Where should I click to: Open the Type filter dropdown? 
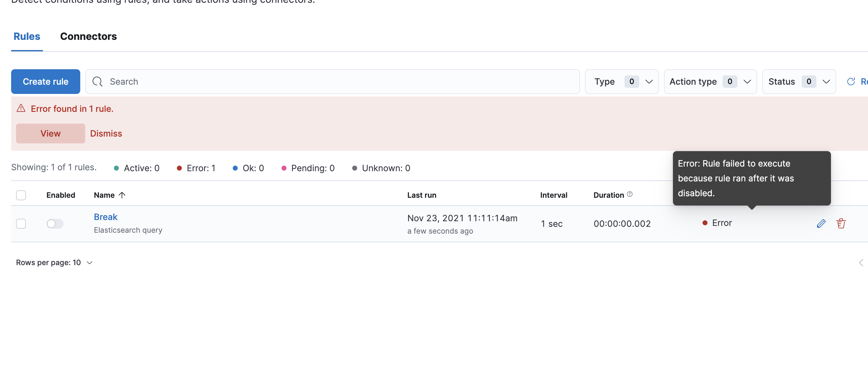point(621,82)
